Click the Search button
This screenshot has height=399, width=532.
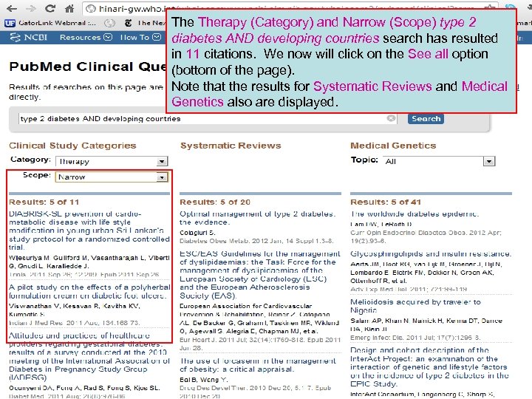[426, 119]
